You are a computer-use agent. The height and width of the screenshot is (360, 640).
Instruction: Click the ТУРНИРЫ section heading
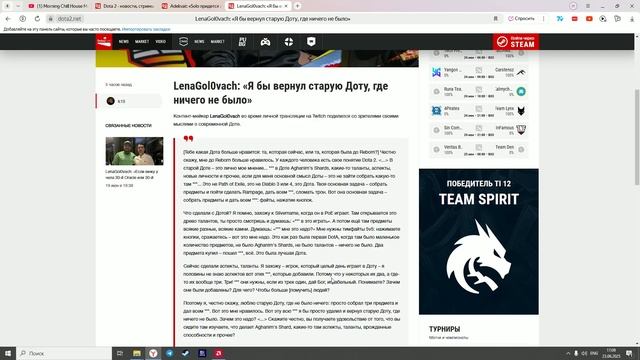[444, 329]
